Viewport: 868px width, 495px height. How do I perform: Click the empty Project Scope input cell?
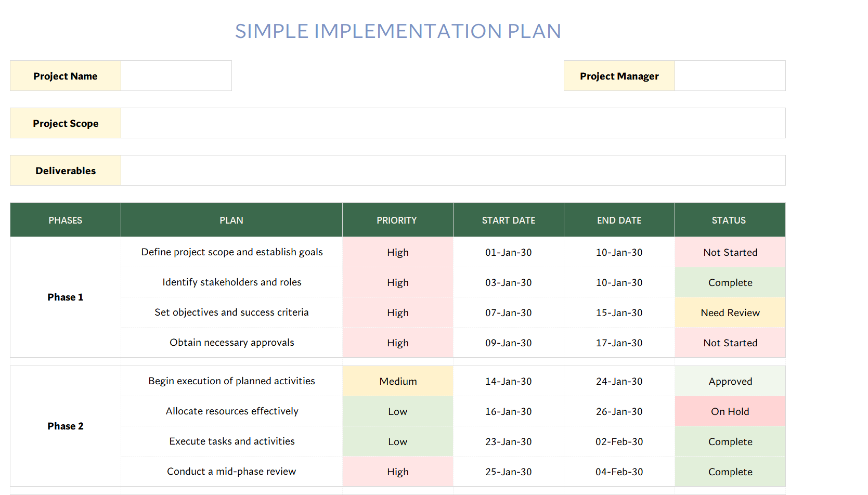453,123
